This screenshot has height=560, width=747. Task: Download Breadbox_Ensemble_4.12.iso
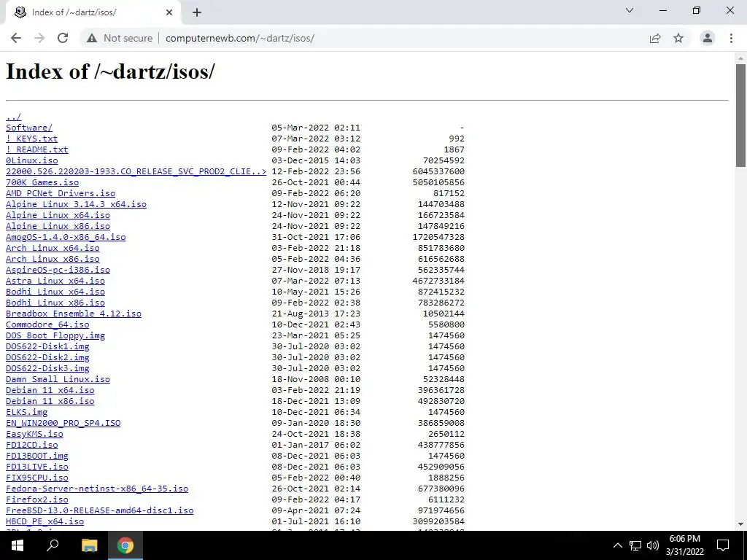(74, 314)
